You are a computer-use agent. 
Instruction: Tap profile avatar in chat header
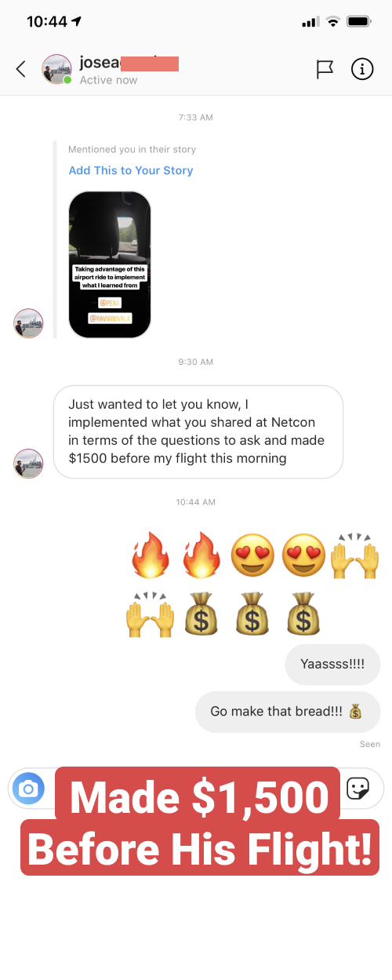tap(56, 70)
